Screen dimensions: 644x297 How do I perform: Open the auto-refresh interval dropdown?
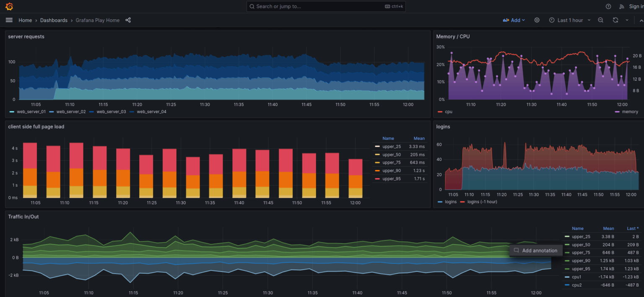[627, 20]
